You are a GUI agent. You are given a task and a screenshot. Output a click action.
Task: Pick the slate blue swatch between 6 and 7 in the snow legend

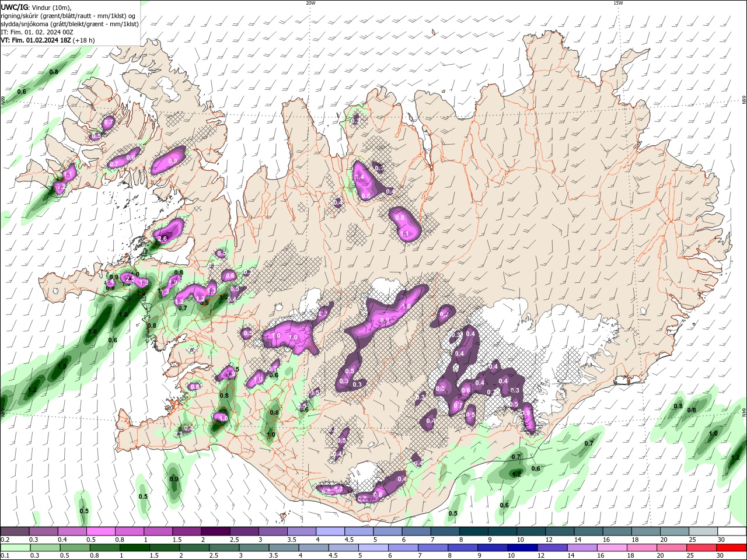[417, 531]
